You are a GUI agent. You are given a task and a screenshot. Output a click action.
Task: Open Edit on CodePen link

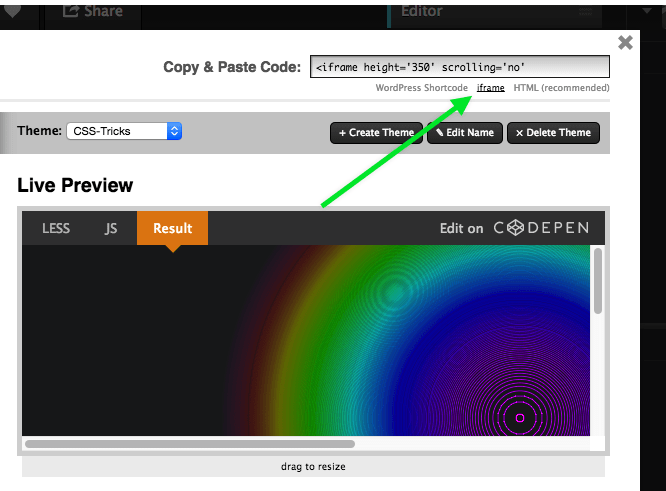click(x=514, y=229)
